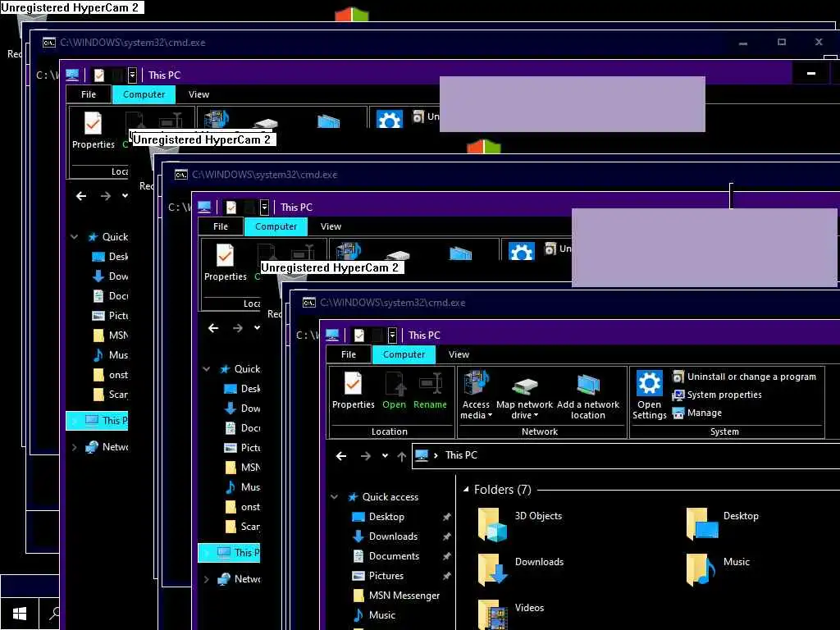Open View tab in rear This PC window

click(x=199, y=94)
